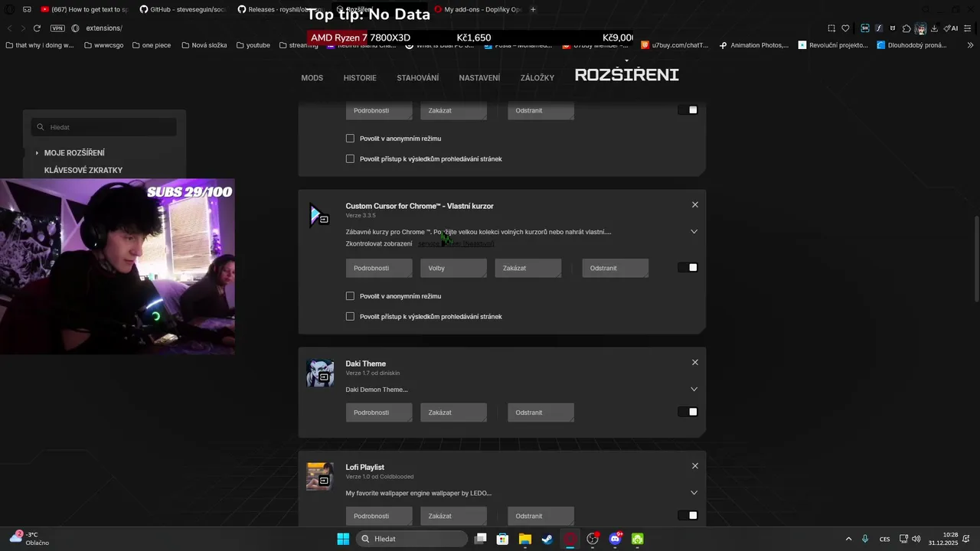Open Task View on taskbar
The image size is (980, 551).
(x=480, y=539)
